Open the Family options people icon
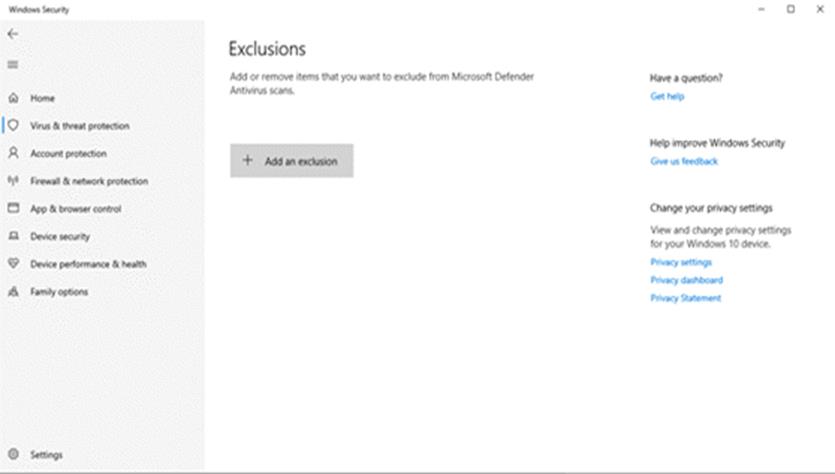 (x=13, y=292)
